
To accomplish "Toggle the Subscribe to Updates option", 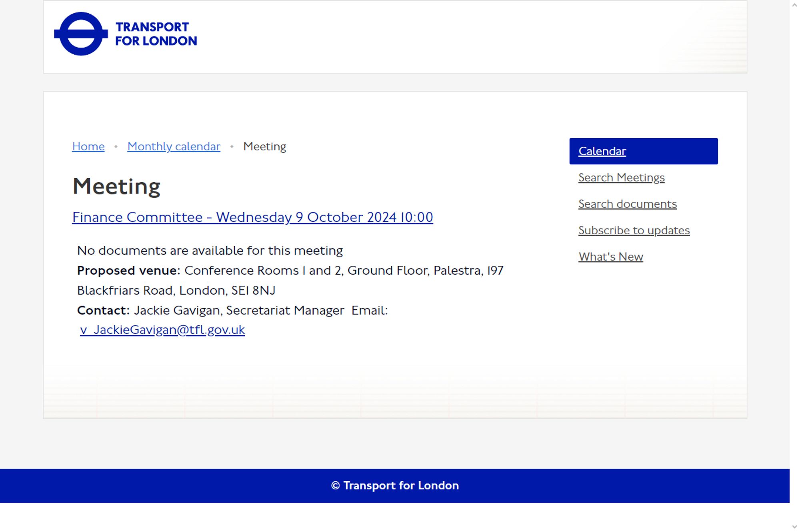I will (634, 230).
